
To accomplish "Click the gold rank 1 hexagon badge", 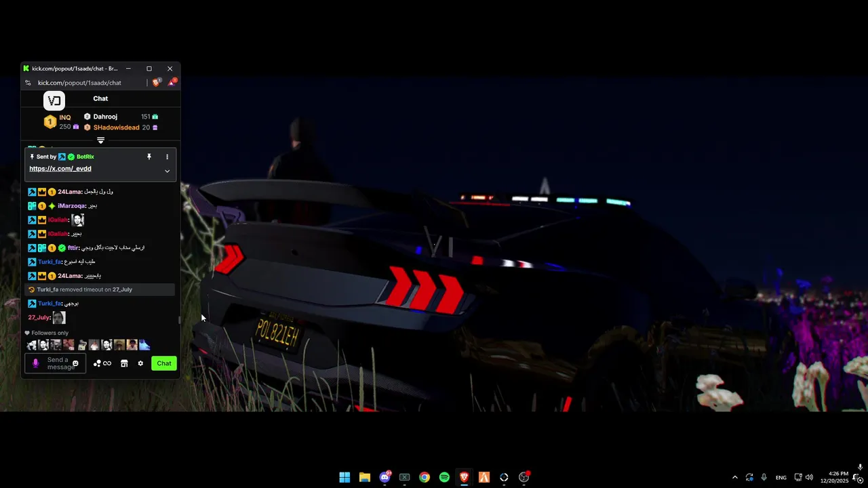I will point(50,122).
